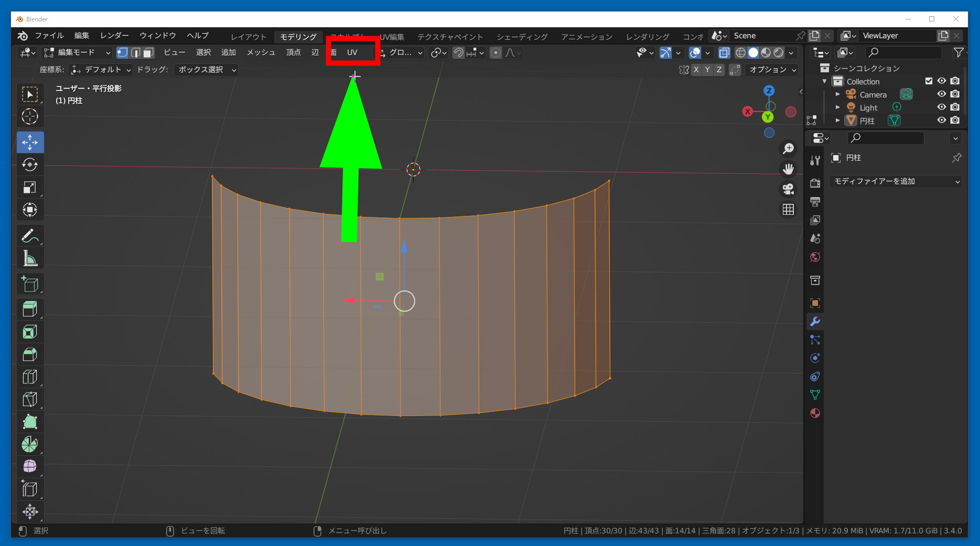Switch to orthographic grid view icon

[788, 210]
